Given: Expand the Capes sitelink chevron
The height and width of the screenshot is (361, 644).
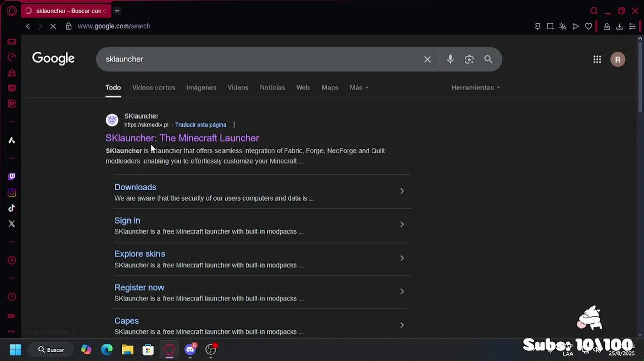Looking at the screenshot, I should (x=402, y=325).
